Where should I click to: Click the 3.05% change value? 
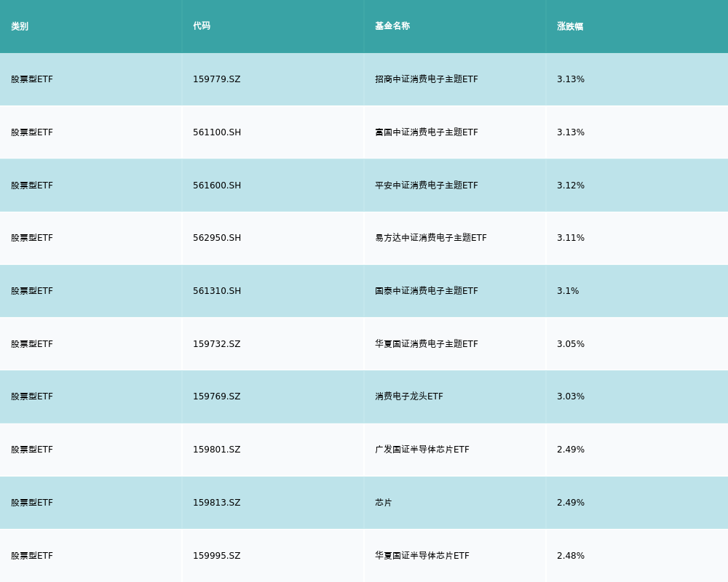coord(571,344)
